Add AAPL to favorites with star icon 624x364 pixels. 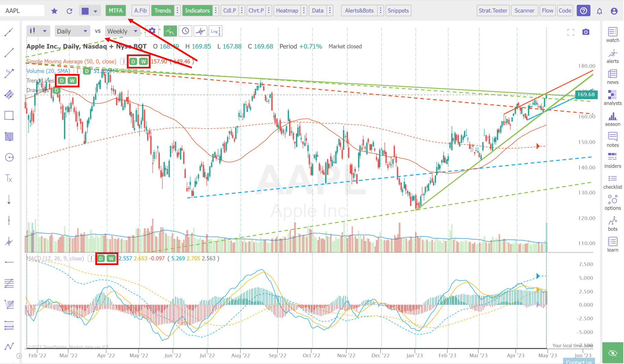coord(54,11)
